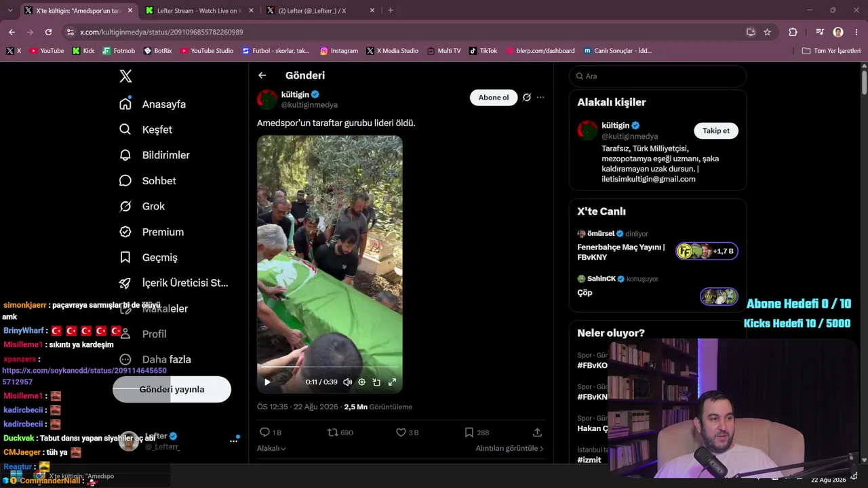Open the Instagram bookmark
The image size is (868, 488).
point(339,51)
